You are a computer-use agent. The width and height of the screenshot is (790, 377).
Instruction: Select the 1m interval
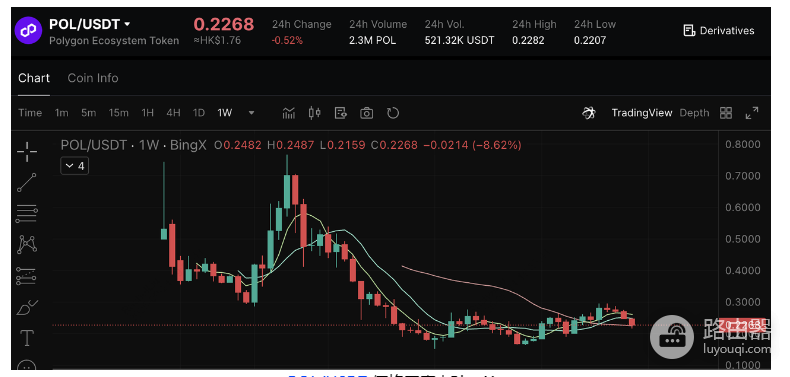[x=61, y=113]
